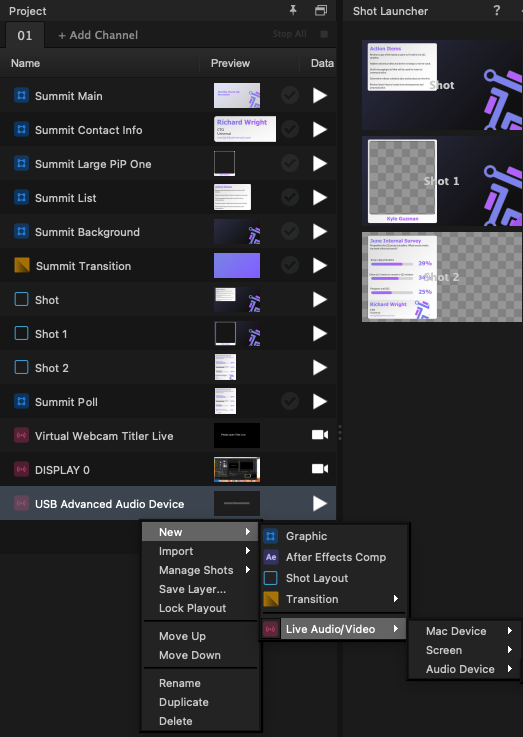Click the graphic icon beside Summit Large PiP One
Viewport: 523px width, 737px height.
(22, 164)
